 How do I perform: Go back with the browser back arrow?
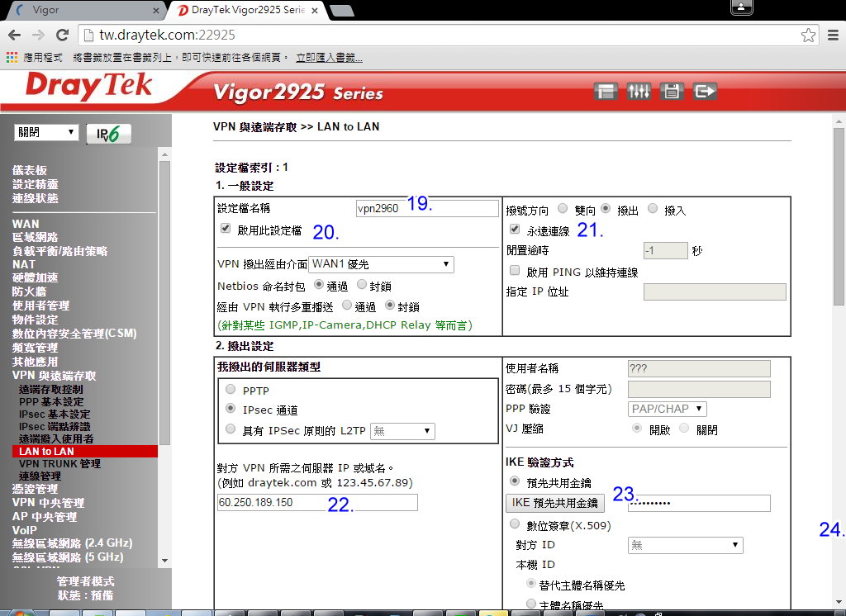tap(15, 36)
